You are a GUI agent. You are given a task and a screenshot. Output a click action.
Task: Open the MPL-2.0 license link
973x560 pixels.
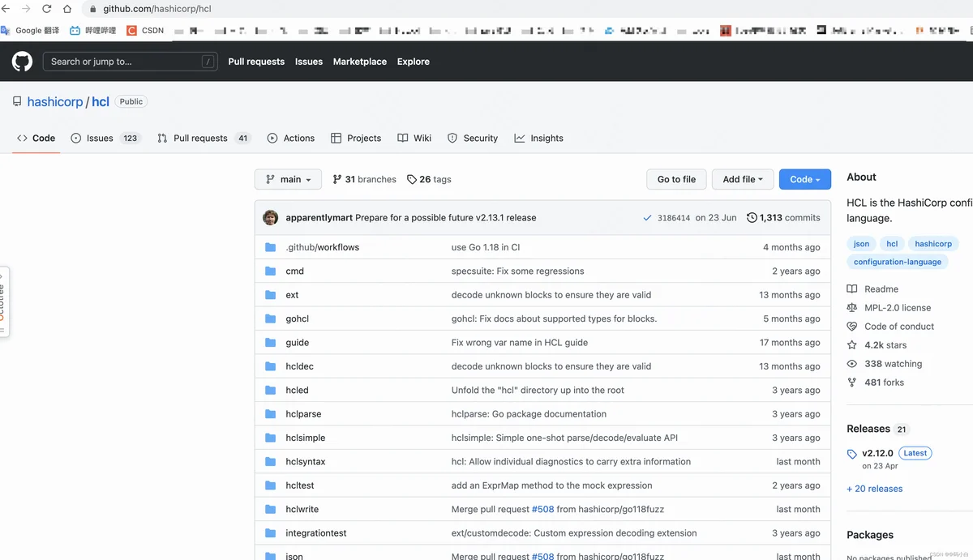[889, 308]
